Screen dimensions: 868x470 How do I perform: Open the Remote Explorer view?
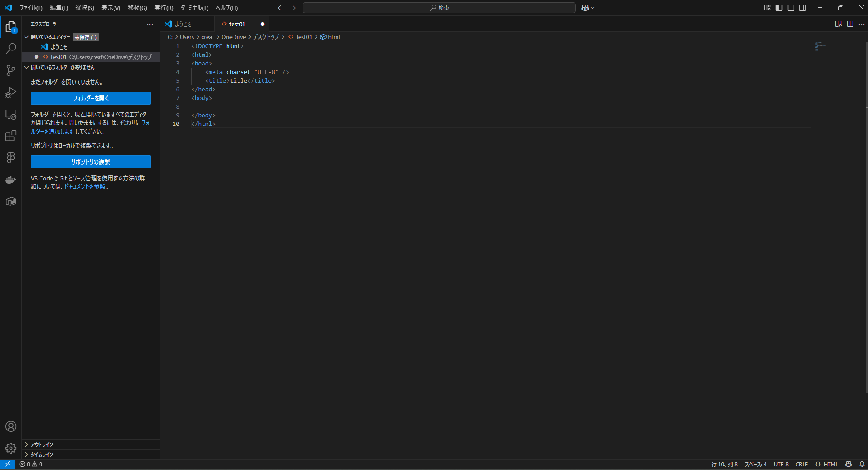(11, 114)
